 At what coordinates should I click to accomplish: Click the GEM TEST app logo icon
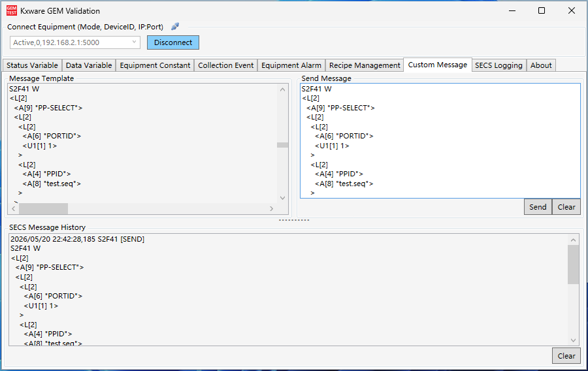(12, 10)
